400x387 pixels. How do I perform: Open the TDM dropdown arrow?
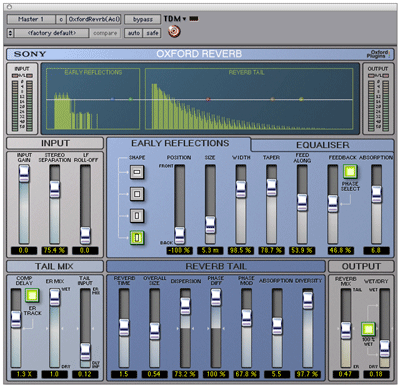[184, 19]
